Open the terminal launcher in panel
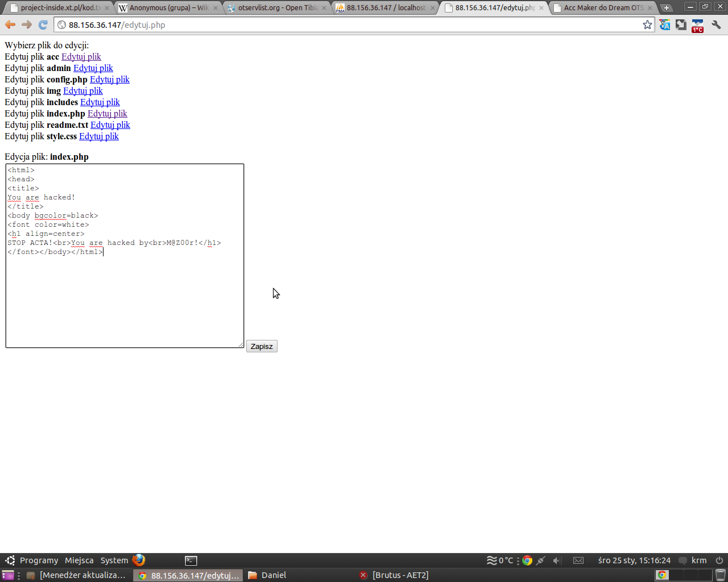Viewport: 728px width, 582px height. (191, 560)
